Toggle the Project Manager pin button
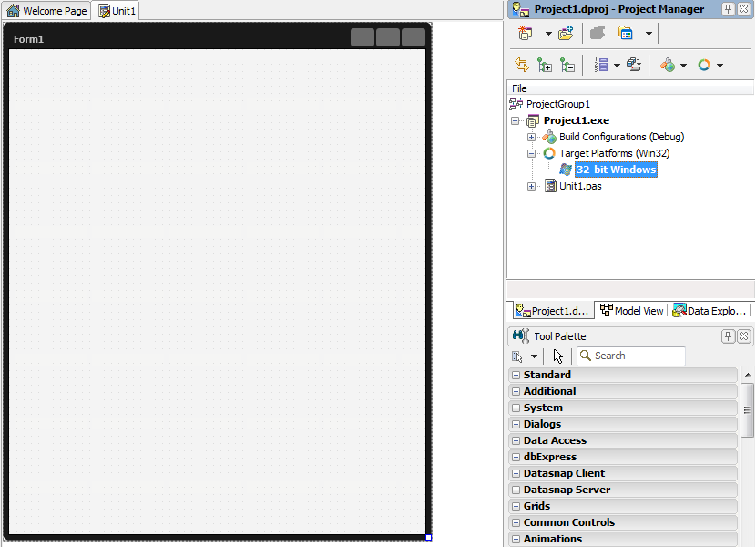Screen dimensions: 756x547 pyautogui.click(x=728, y=8)
